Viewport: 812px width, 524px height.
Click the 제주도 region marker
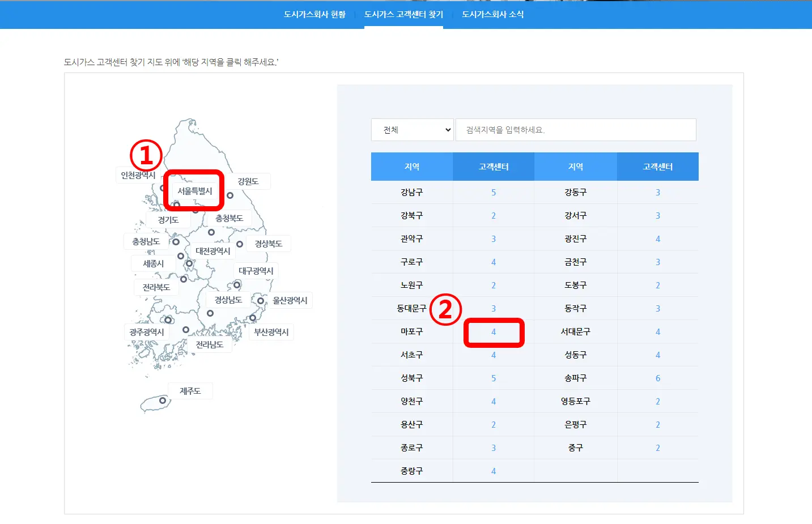point(190,390)
